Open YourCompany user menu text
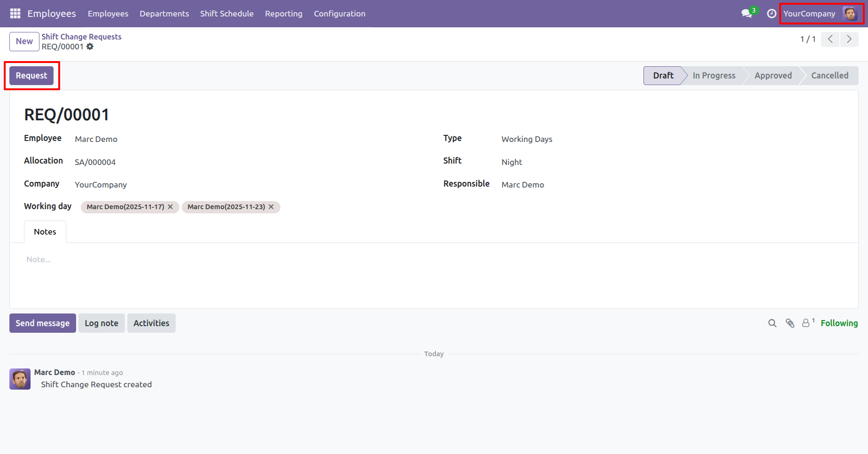Image resolution: width=868 pixels, height=454 pixels. 809,14
